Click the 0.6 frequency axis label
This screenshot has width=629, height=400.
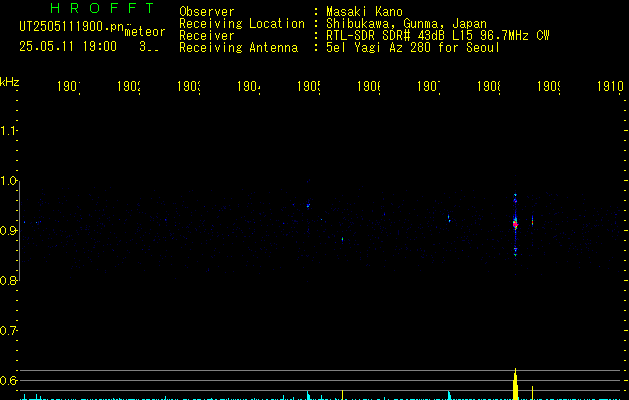tap(8, 380)
